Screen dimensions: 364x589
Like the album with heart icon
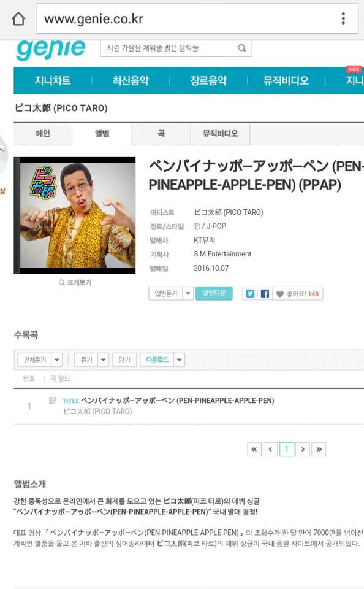pyautogui.click(x=298, y=294)
